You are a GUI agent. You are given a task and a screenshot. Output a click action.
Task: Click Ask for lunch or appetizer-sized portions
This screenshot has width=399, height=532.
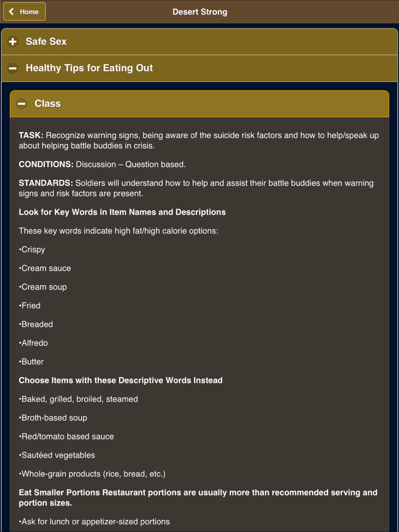click(94, 522)
